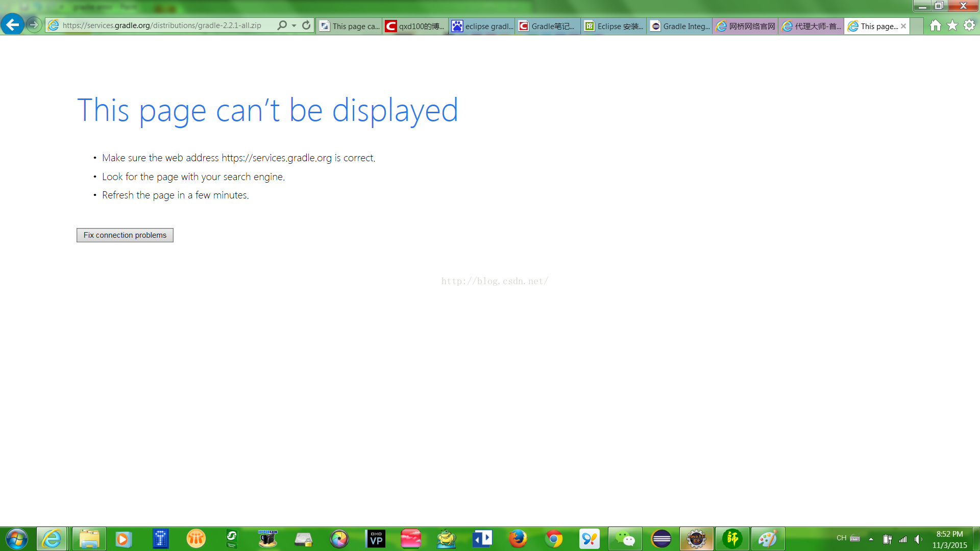Click the browser Back arrow button
The width and height of the screenshot is (980, 551).
click(12, 24)
